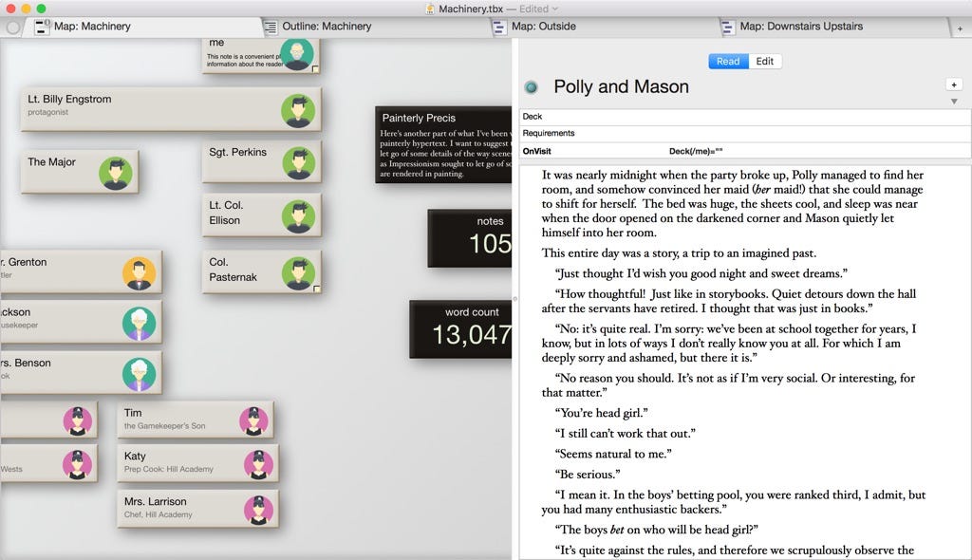The image size is (972, 560).
Task: Click Mrs. Benson's cook avatar icon
Action: [139, 374]
